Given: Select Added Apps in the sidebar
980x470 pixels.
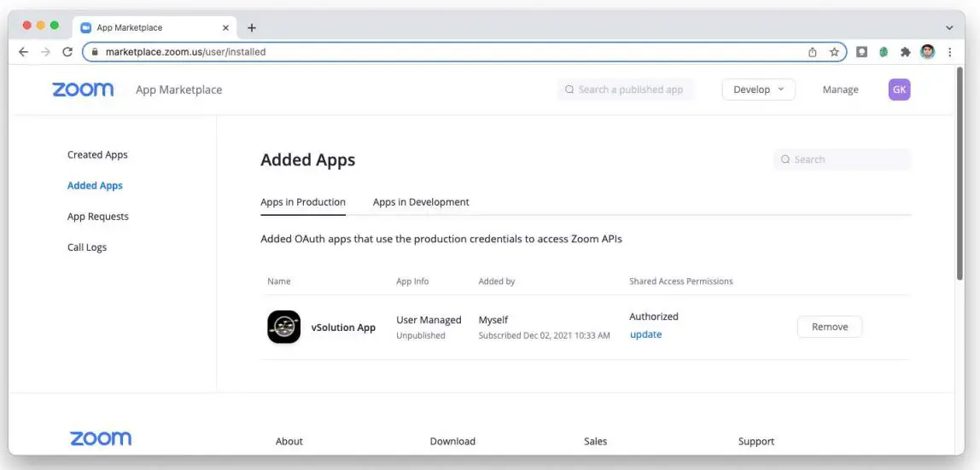Looking at the screenshot, I should pos(95,185).
